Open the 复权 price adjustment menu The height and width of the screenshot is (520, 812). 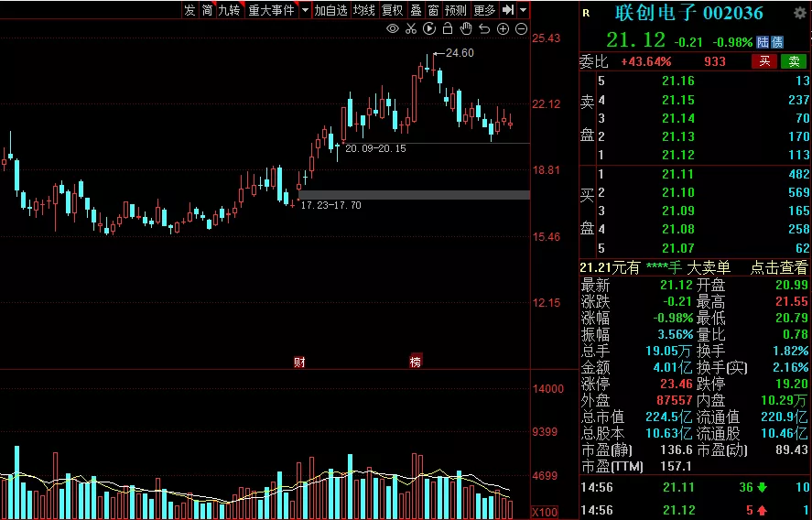(x=392, y=10)
